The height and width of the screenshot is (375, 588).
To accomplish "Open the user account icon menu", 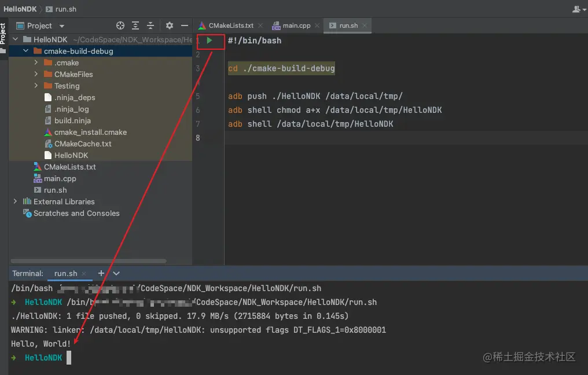I will [x=579, y=9].
